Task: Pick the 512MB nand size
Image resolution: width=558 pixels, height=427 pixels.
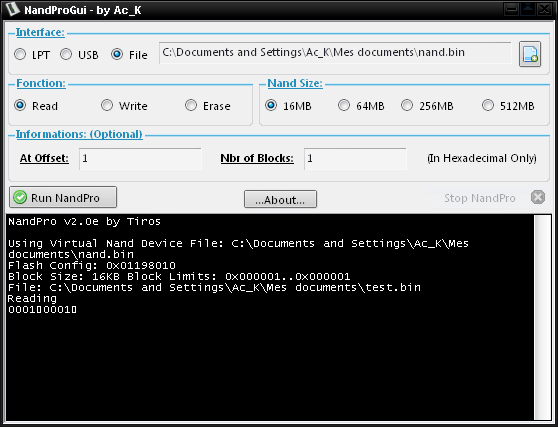Action: [x=488, y=105]
